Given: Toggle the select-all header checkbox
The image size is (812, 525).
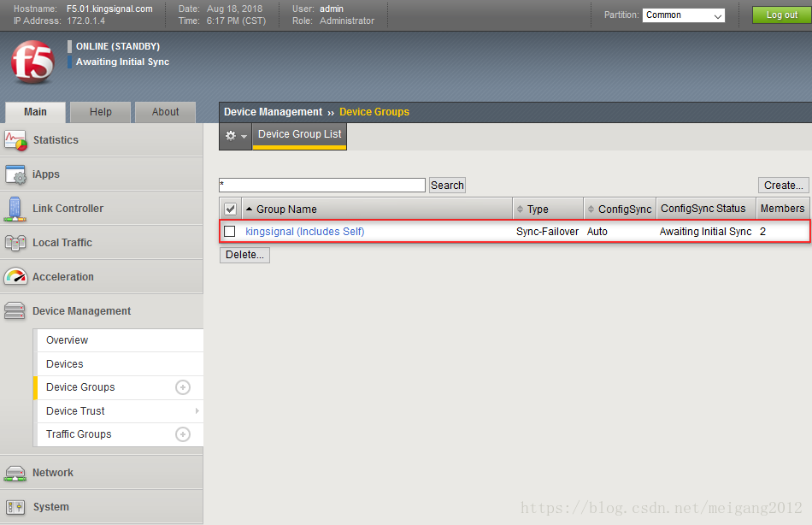Looking at the screenshot, I should tap(230, 209).
